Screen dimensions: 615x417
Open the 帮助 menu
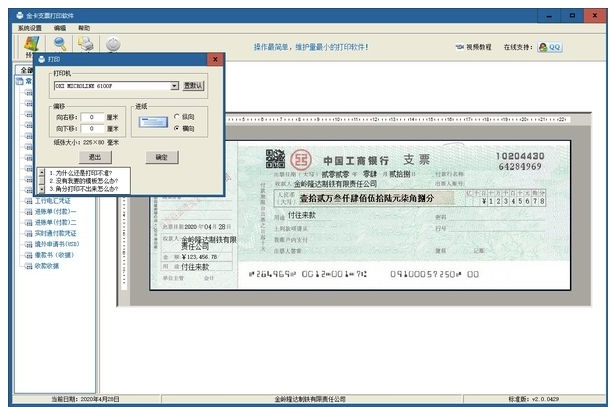click(x=83, y=29)
